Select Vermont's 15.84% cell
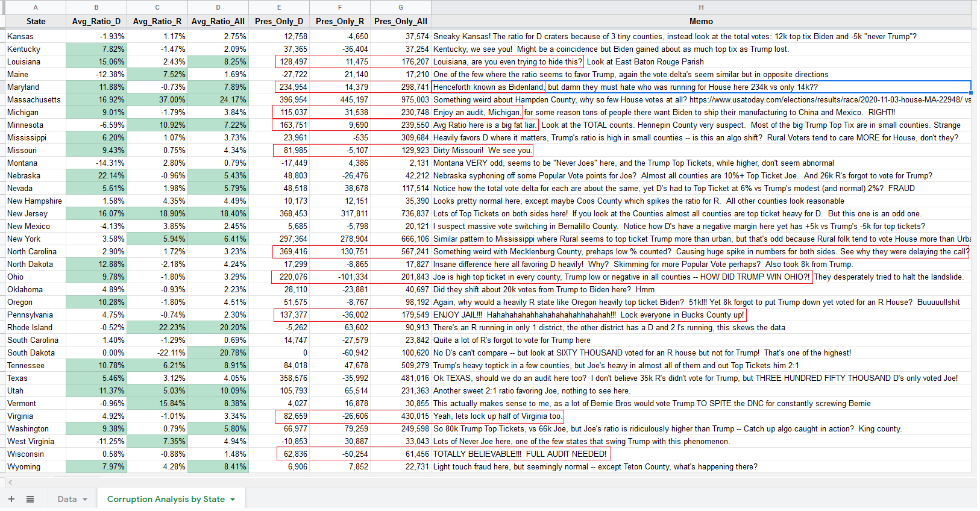Image resolution: width=980 pixels, height=511 pixels. tap(157, 403)
